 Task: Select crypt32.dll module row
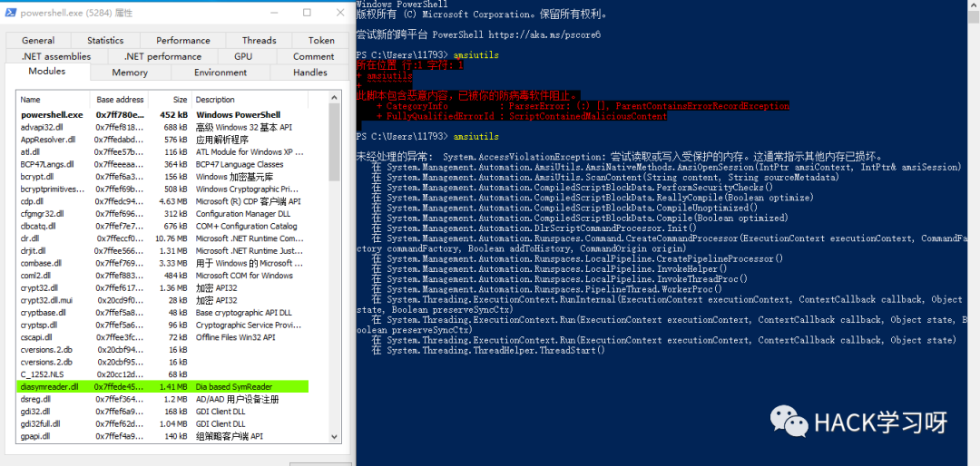coord(162,288)
